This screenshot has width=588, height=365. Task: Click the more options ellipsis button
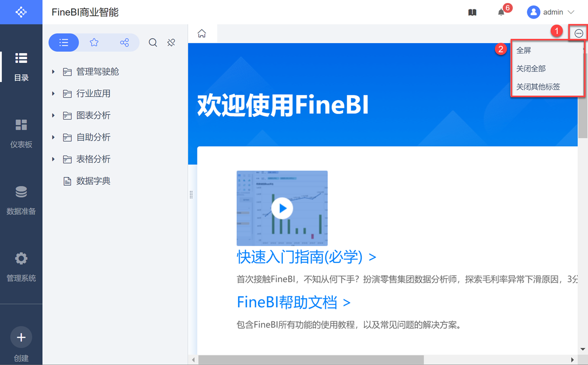pyautogui.click(x=579, y=33)
